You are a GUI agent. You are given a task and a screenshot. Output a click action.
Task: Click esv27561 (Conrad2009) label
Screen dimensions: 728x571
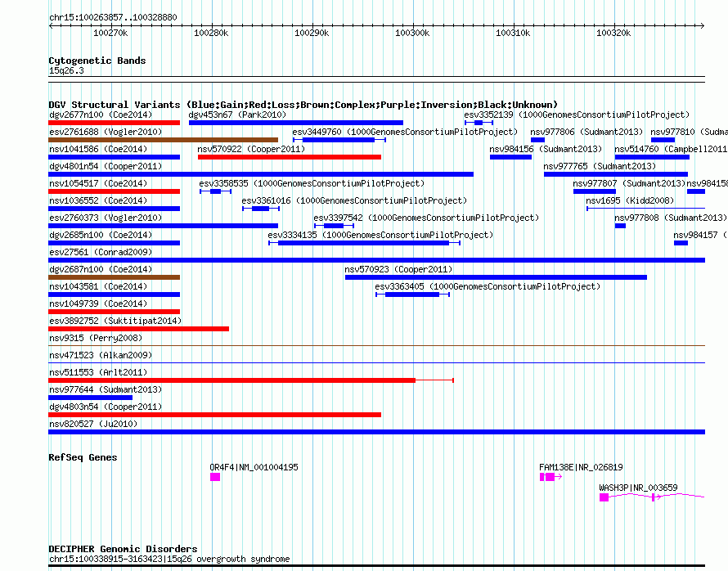coord(101,252)
